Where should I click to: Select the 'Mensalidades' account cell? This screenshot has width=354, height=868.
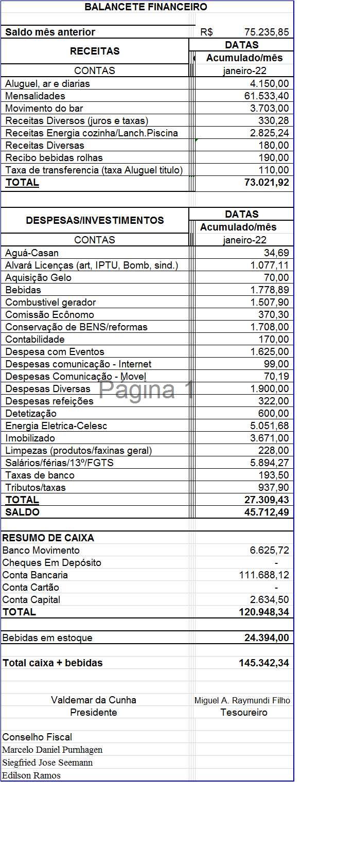coord(95,96)
